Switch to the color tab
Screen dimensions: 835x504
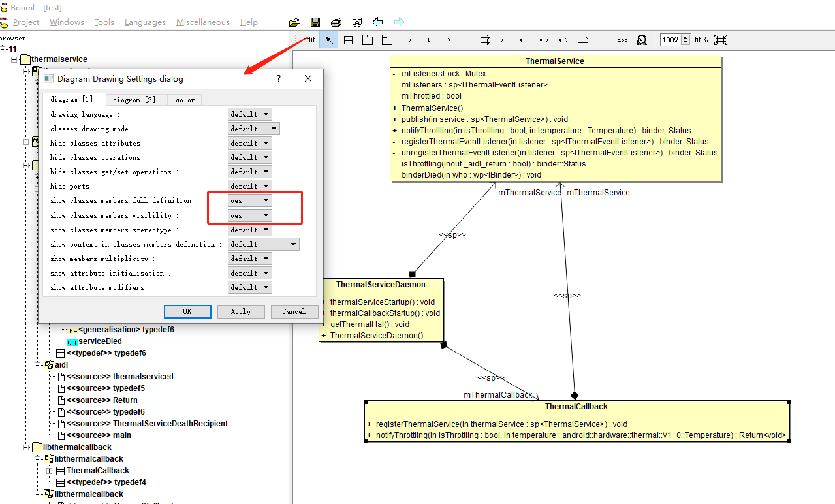coord(185,100)
